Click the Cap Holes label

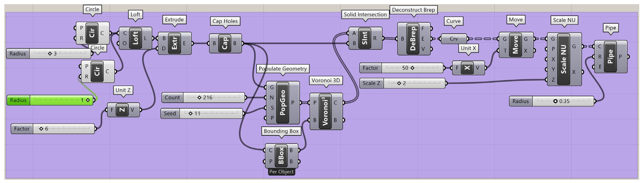click(225, 21)
